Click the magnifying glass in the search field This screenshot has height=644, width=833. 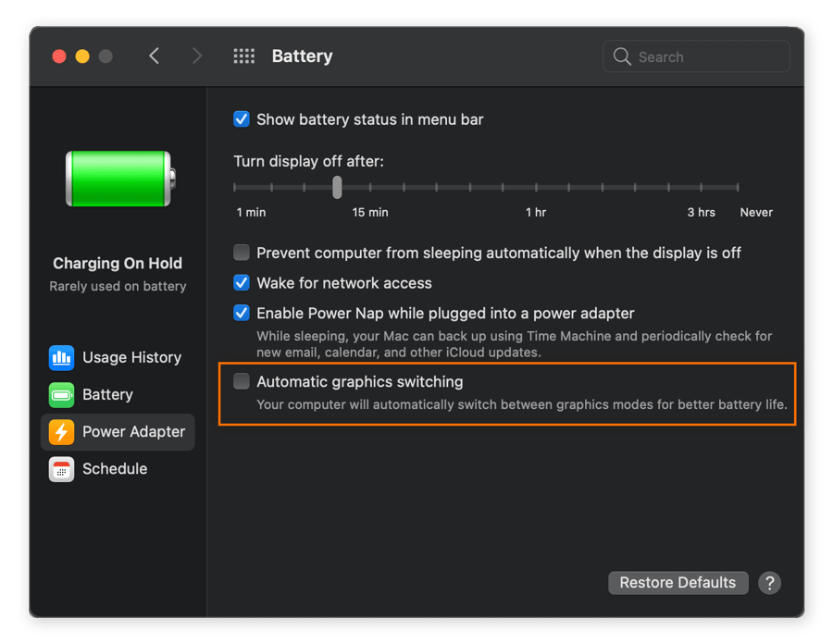click(622, 56)
